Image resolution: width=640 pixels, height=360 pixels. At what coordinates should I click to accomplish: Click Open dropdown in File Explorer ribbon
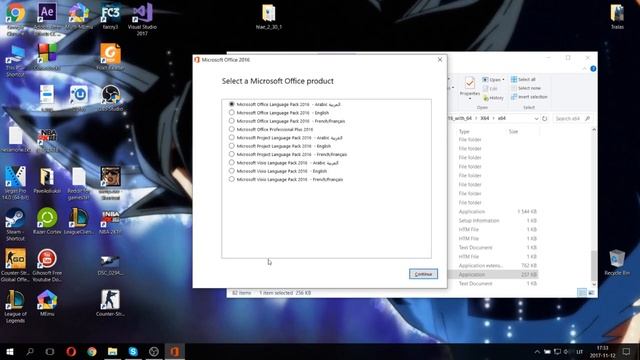(x=493, y=80)
